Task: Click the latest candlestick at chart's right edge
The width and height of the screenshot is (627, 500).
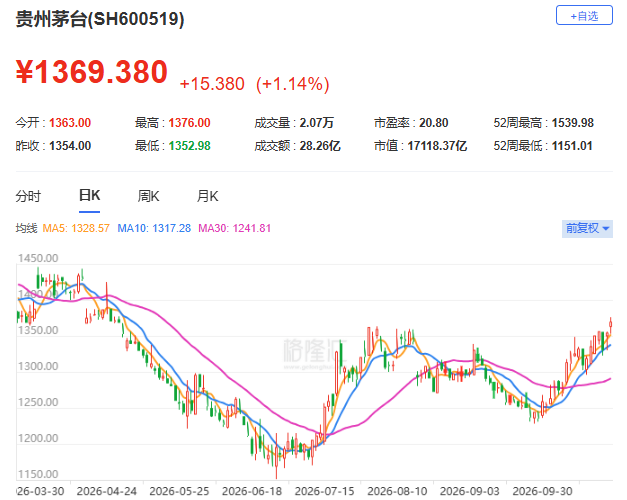Action: (611, 324)
